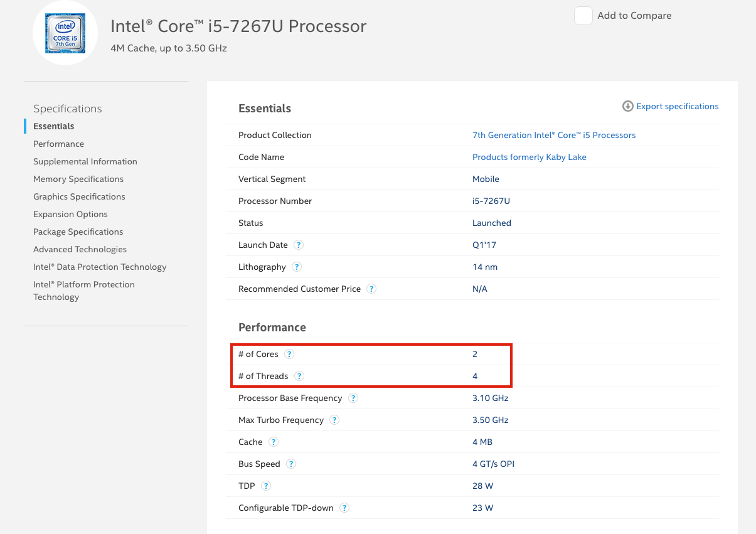
Task: Go to Memory Specifications section
Action: tap(78, 179)
